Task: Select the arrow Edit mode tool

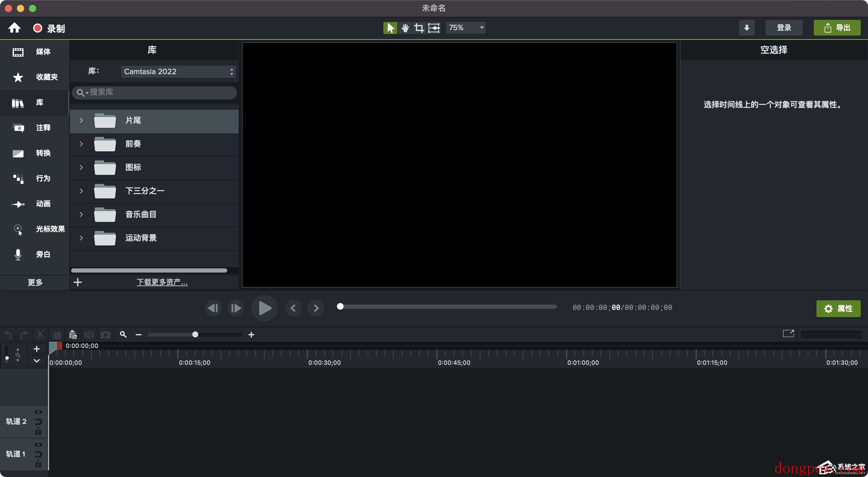Action: click(x=390, y=28)
